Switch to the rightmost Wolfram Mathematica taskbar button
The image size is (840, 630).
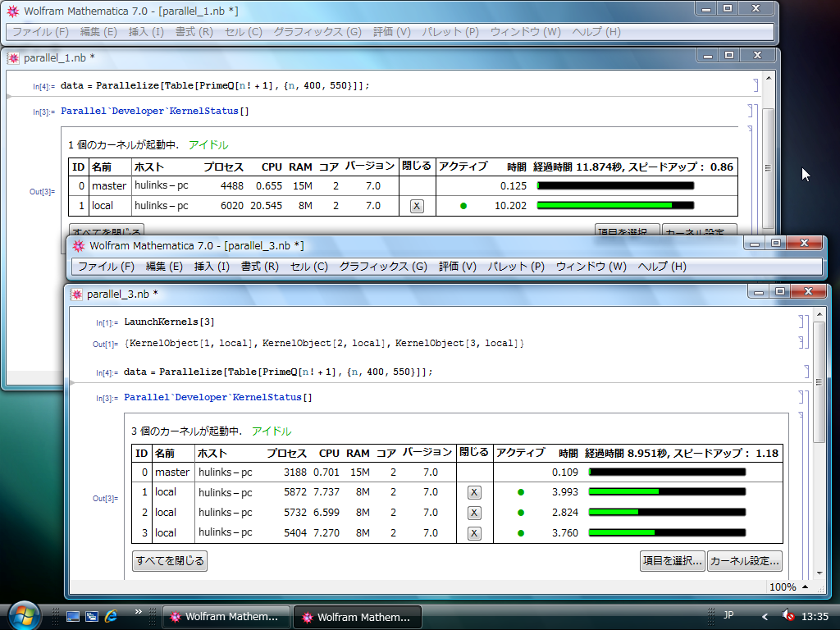point(358,617)
